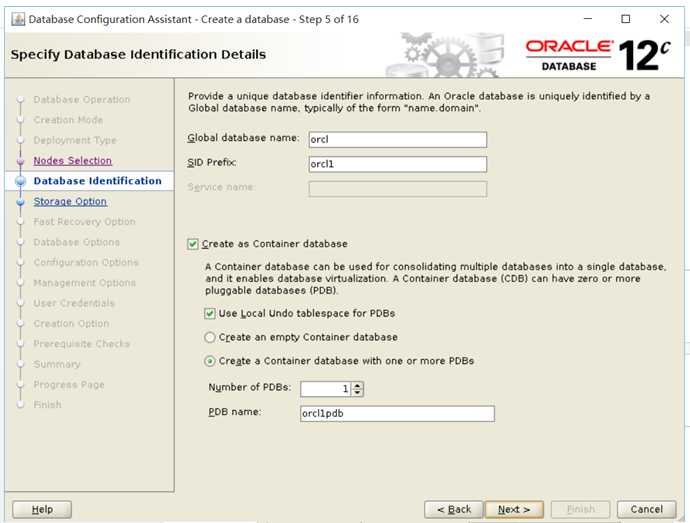Maximize the Database Configuration Assistant window

(x=625, y=19)
